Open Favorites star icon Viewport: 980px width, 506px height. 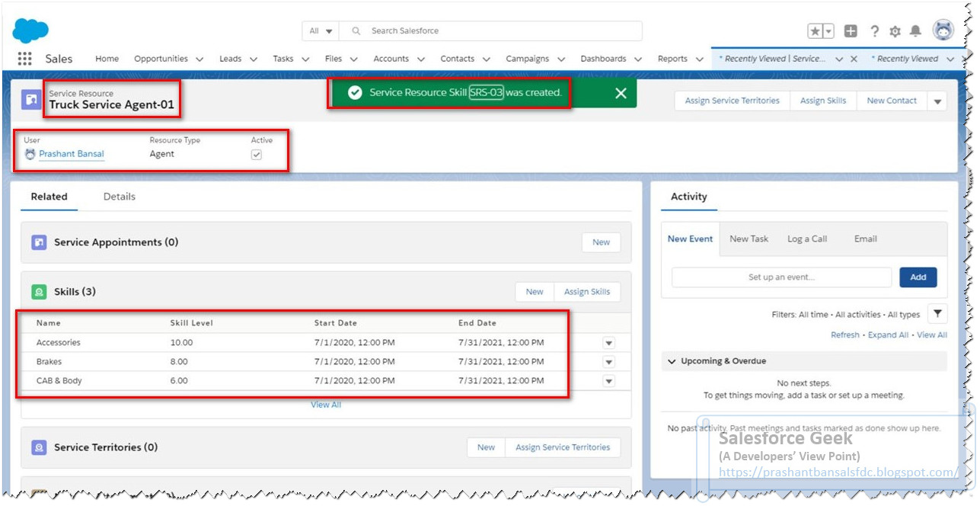815,31
